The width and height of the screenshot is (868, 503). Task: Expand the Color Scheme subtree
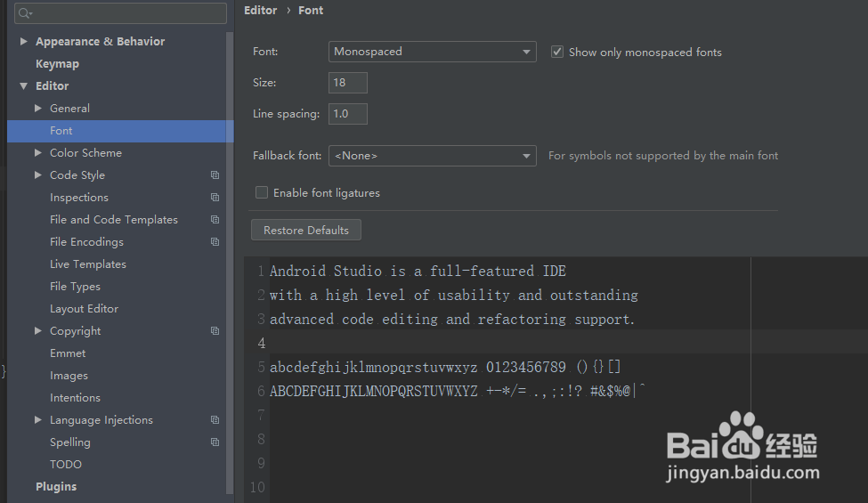(38, 153)
